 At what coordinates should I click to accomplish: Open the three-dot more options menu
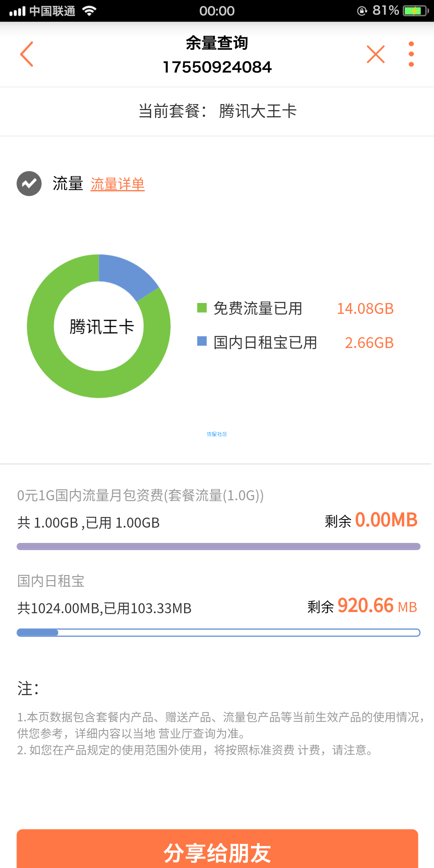point(411,54)
